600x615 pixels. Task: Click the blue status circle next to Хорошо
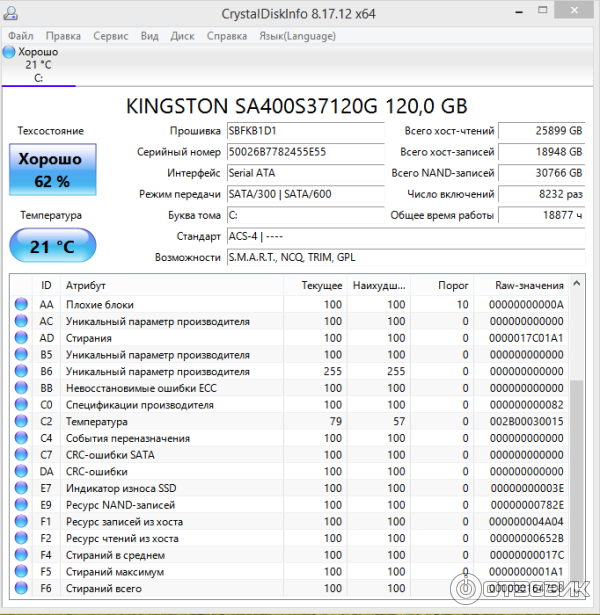tap(9, 52)
